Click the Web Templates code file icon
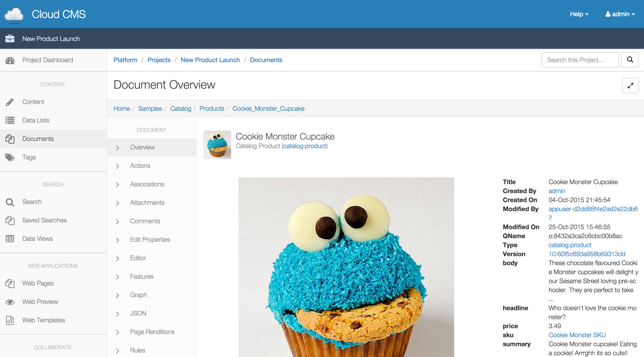Screen dimensions: 644x357 pyautogui.click(x=10, y=321)
